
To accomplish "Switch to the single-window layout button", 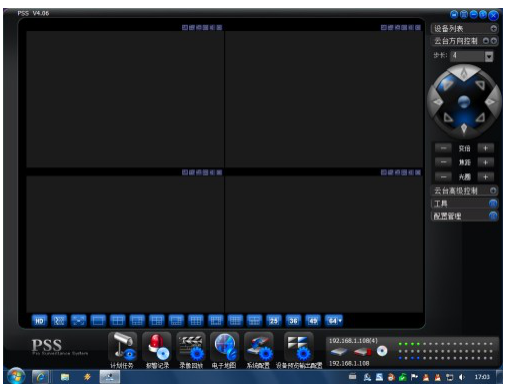I will 98,321.
